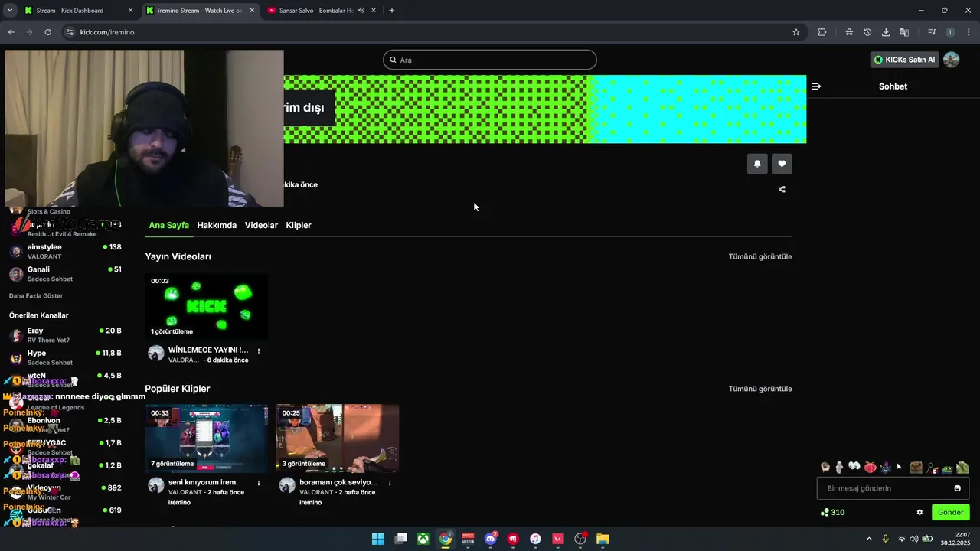Open a new browser tab
Image resolution: width=980 pixels, height=551 pixels.
392,11
